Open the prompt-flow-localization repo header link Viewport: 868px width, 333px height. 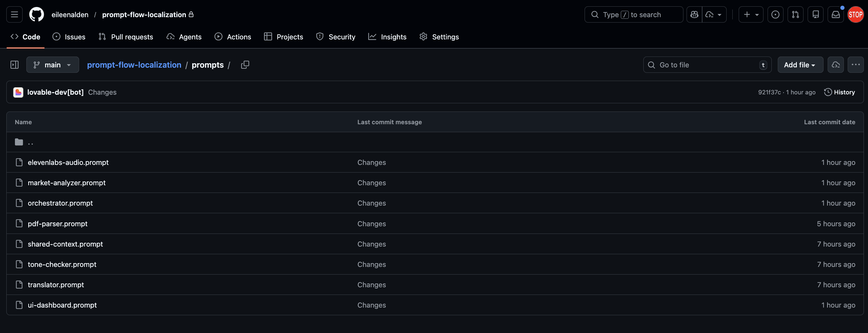144,15
